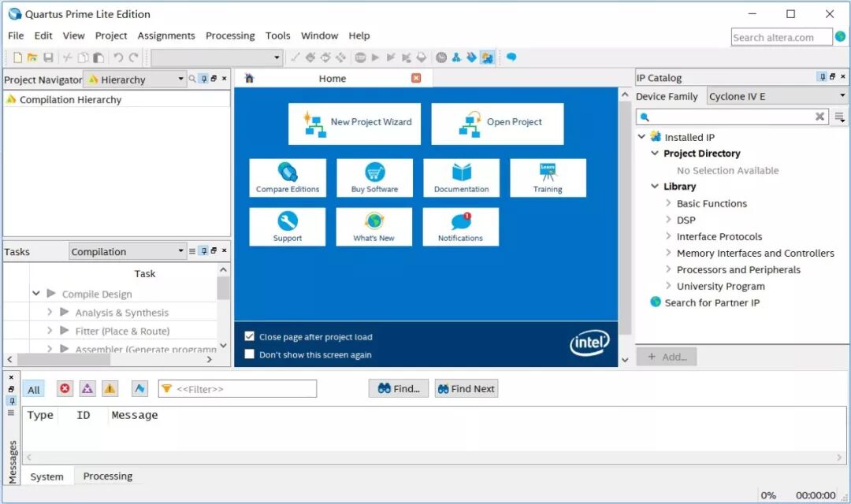
Task: Open the File menu
Action: pos(16,35)
